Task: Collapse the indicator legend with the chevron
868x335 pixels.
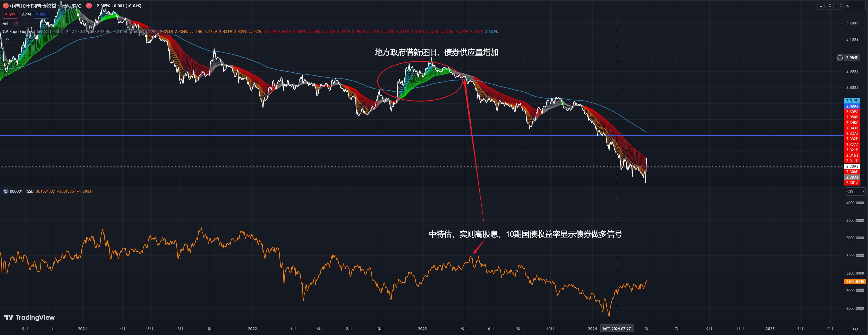Action: click(x=7, y=39)
